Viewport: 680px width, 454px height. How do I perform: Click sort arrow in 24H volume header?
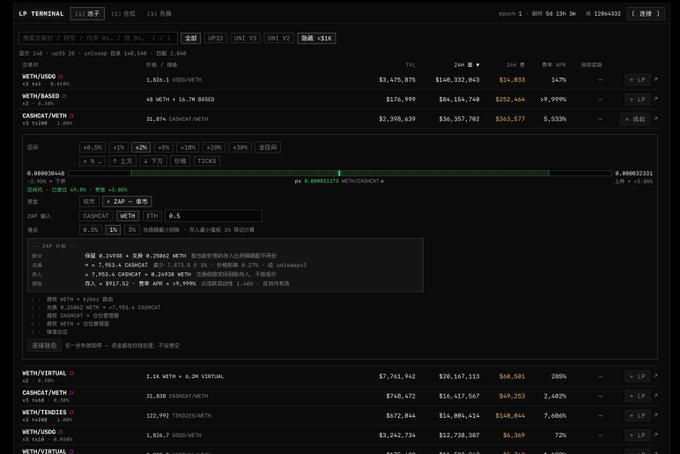coord(477,65)
